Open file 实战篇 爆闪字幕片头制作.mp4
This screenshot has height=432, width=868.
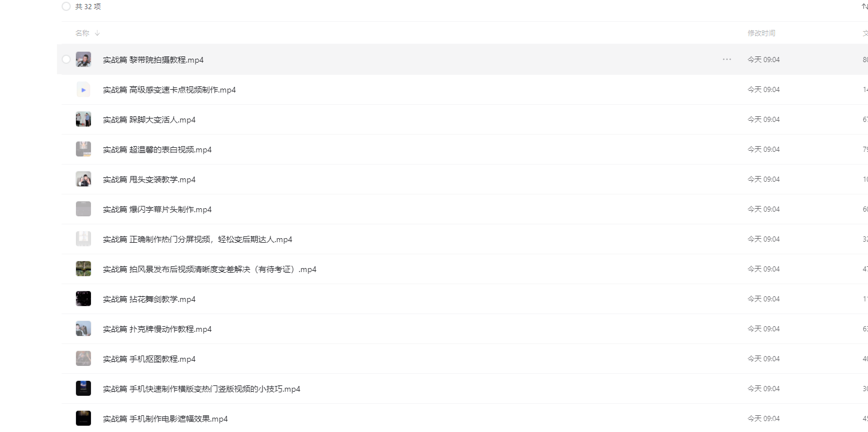pyautogui.click(x=157, y=209)
